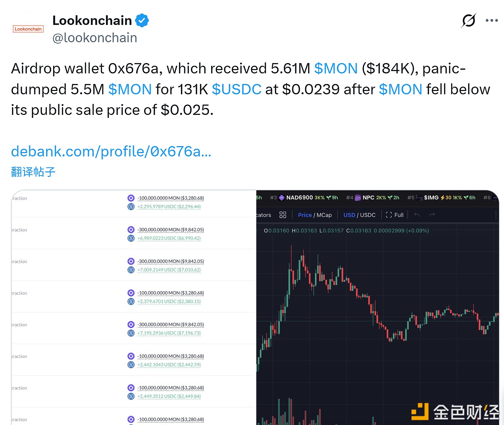Open the chart layout grid icon

pyautogui.click(x=283, y=215)
